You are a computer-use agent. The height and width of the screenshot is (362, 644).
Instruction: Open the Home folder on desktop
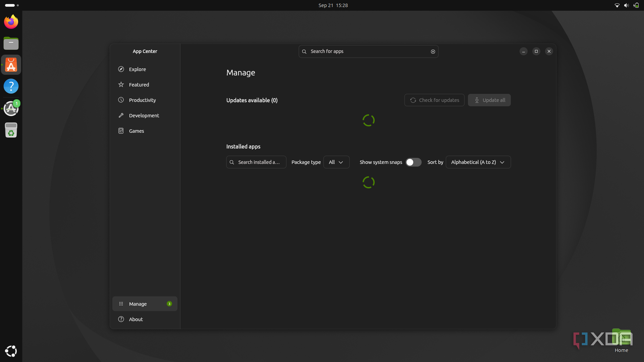pyautogui.click(x=622, y=340)
